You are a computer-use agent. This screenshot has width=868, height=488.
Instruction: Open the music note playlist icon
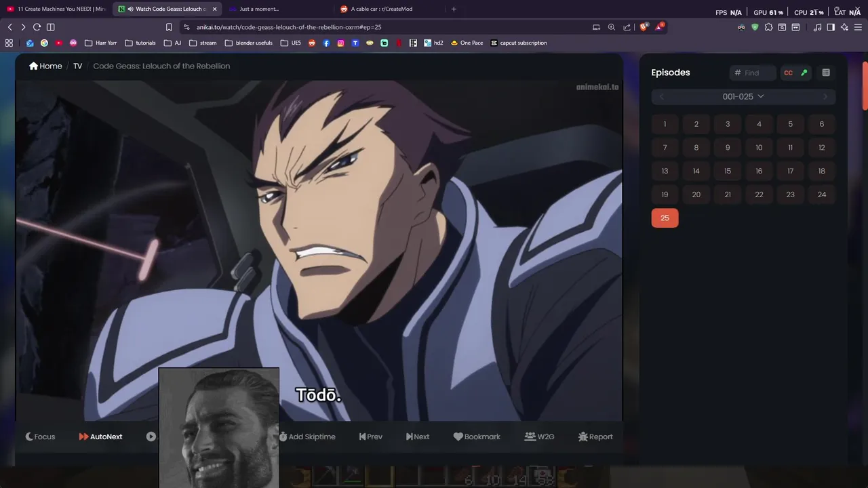[817, 27]
